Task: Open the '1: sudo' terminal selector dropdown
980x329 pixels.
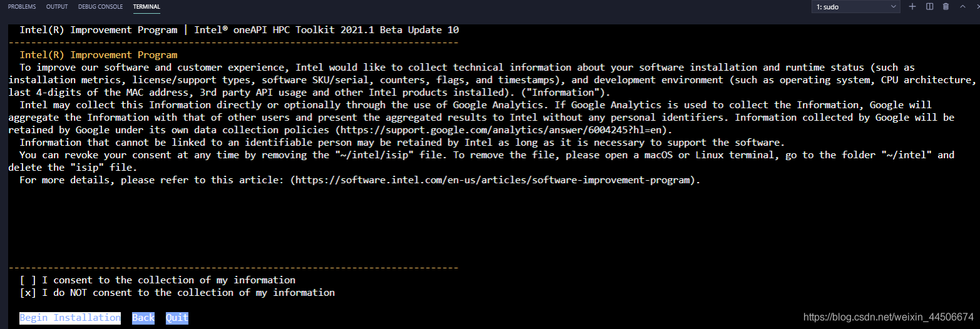Action: [x=856, y=7]
